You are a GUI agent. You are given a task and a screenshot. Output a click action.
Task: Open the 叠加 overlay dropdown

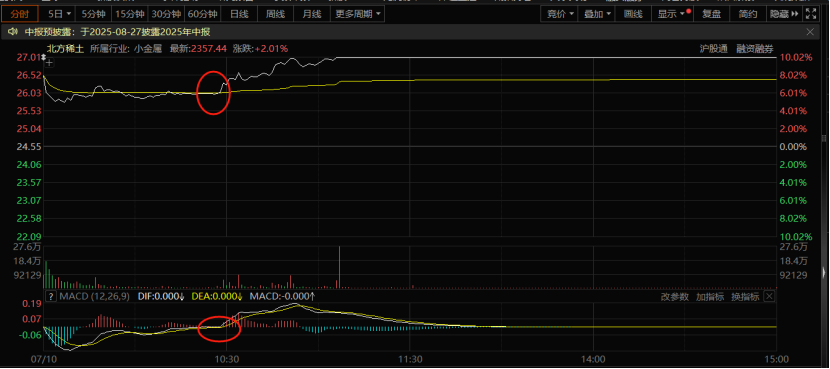tap(597, 14)
